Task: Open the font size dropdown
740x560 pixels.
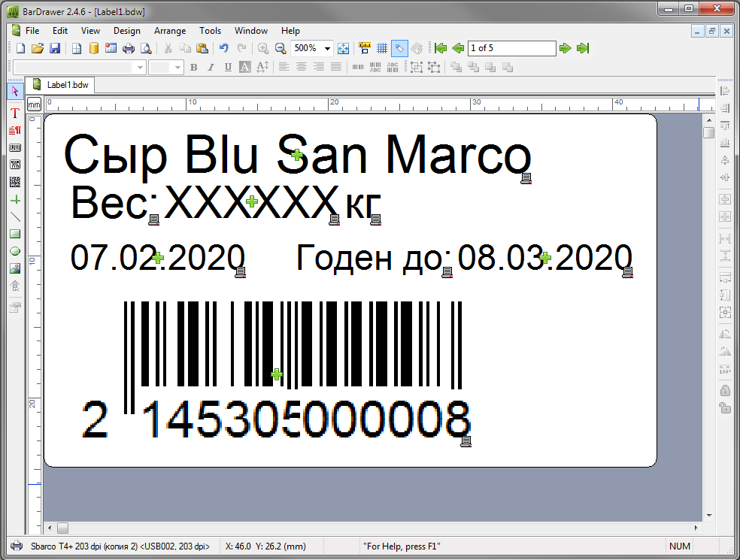Action: 178,68
